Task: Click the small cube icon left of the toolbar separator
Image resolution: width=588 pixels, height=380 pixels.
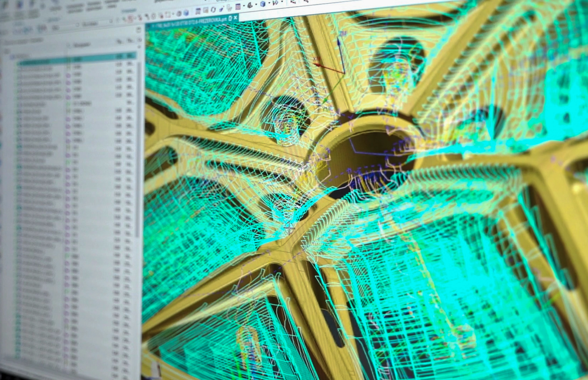Action: click(185, 13)
